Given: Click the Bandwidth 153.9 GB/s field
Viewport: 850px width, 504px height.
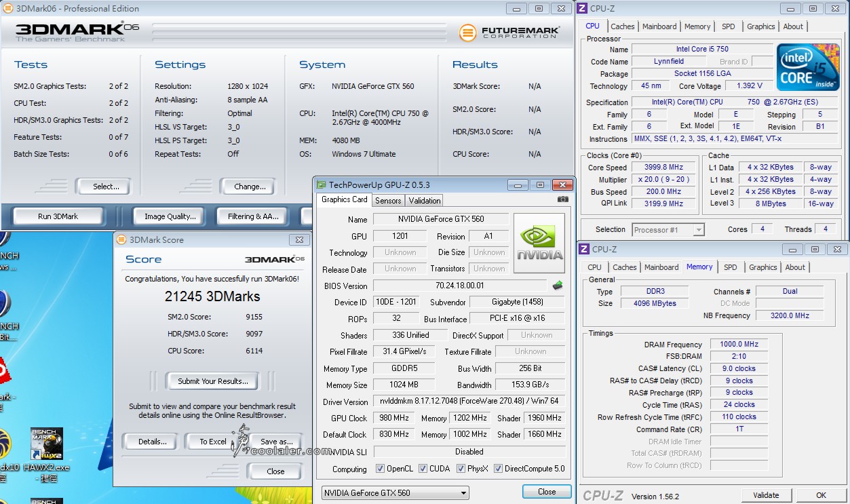Looking at the screenshot, I should point(531,385).
